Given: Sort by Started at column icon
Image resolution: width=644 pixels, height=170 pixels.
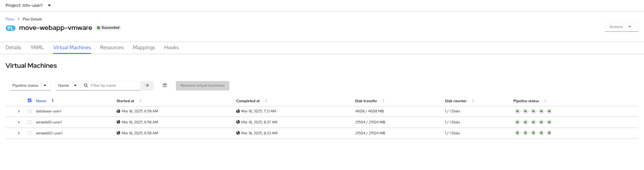Looking at the screenshot, I should (140, 101).
